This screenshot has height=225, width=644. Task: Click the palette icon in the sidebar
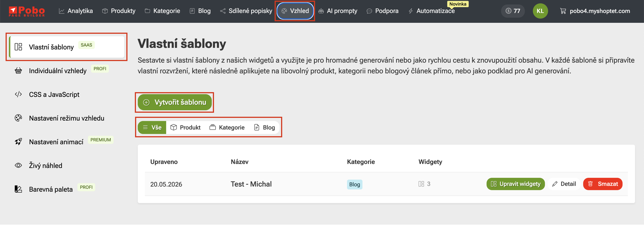18,118
